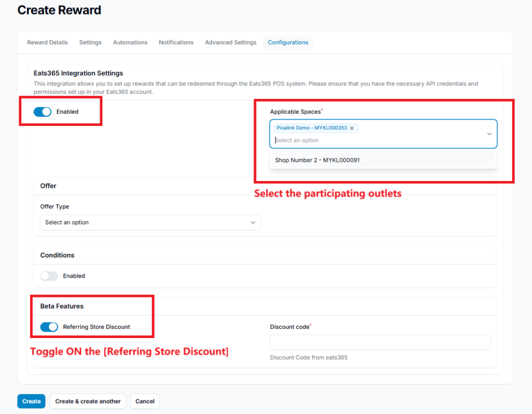532x414 pixels.
Task: Click the Pixalink Demo - MYKL000353 tag label
Action: coord(311,128)
